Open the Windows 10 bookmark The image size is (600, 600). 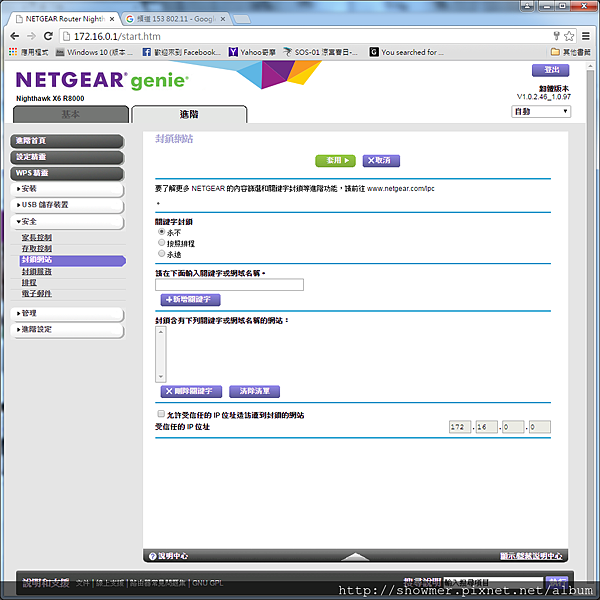[x=94, y=52]
